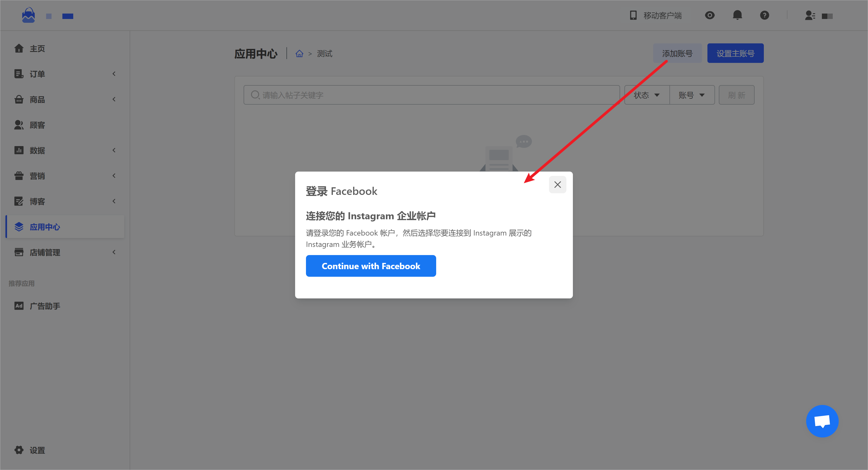The width and height of the screenshot is (868, 470).
Task: Open the notifications bell icon
Action: (x=737, y=15)
